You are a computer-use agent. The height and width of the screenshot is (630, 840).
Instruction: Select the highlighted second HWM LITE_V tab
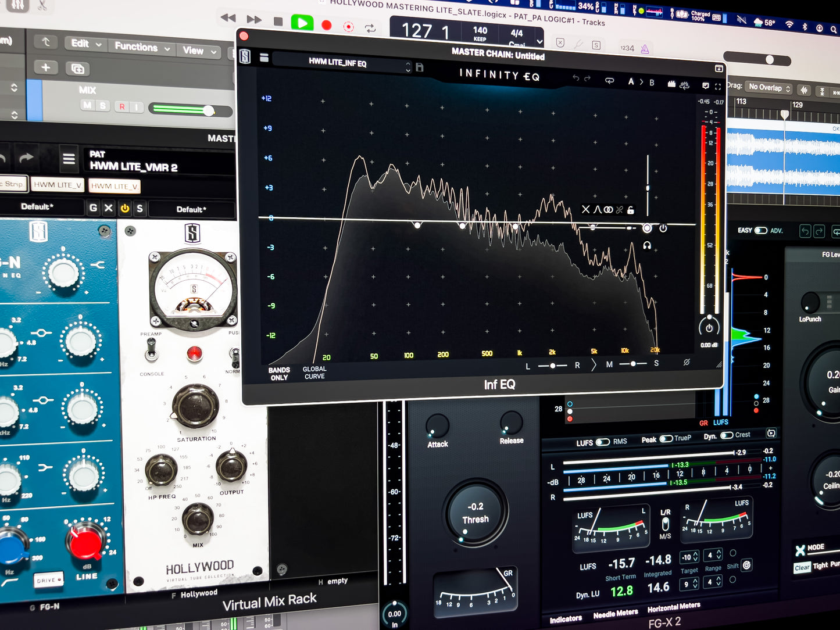pos(114,186)
